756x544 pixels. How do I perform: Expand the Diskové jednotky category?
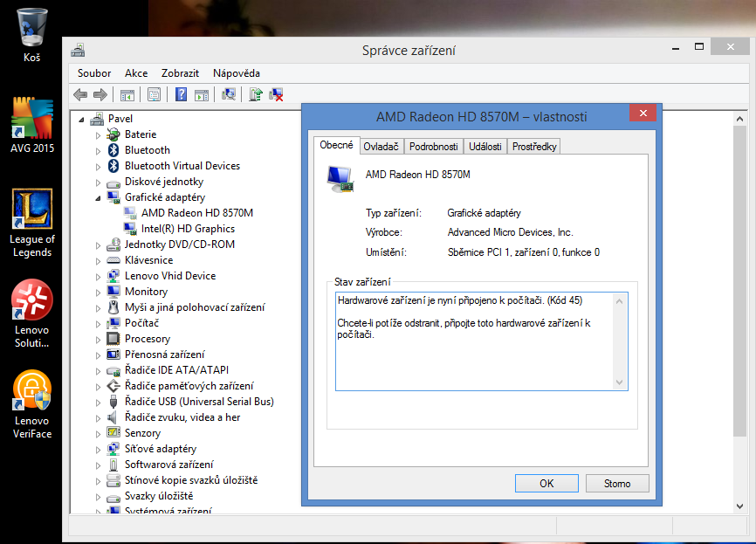[x=98, y=182]
